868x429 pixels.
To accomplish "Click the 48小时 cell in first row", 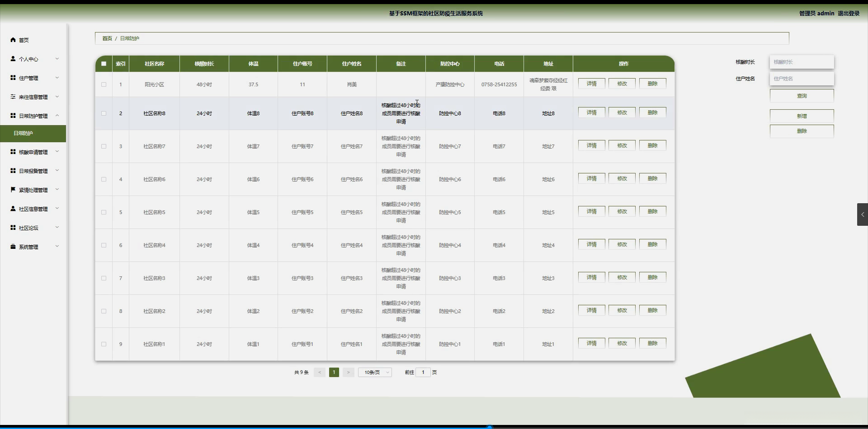I will [204, 84].
